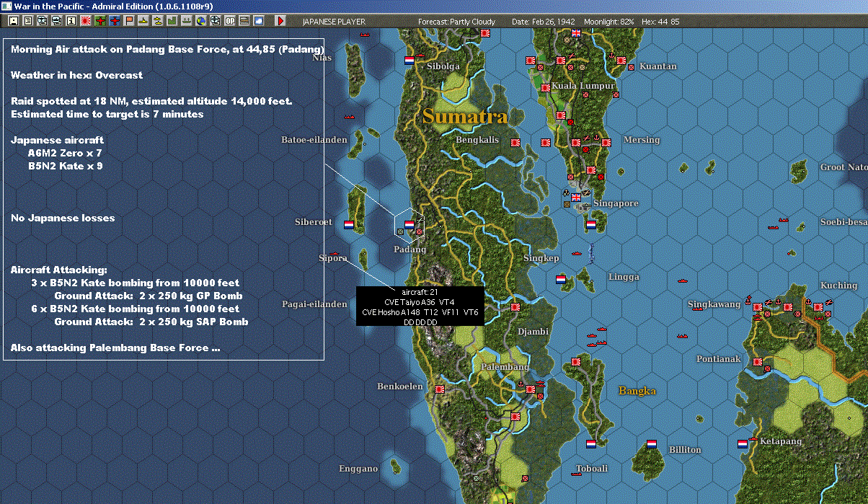Click the 'A6M2 Zero x 7' line

(65, 153)
